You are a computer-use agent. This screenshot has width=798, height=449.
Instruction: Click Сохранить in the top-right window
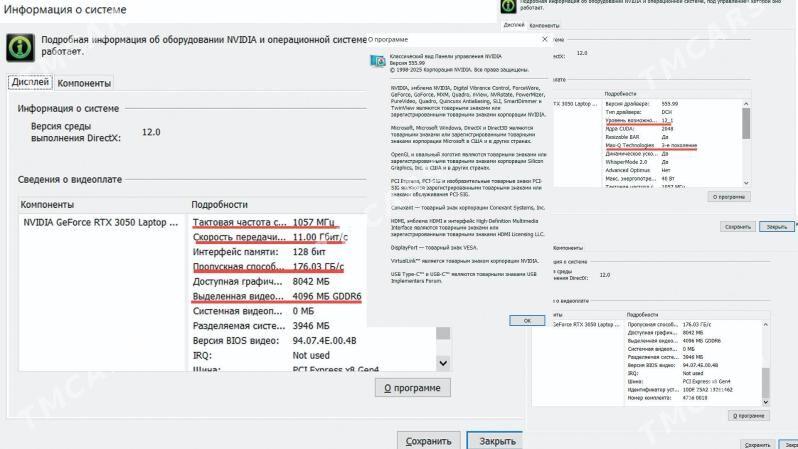(x=737, y=227)
